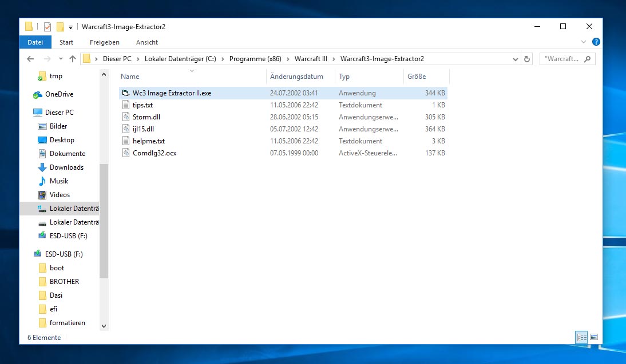Switch to the Ansicht ribbon tab
The width and height of the screenshot is (626, 364).
[147, 42]
